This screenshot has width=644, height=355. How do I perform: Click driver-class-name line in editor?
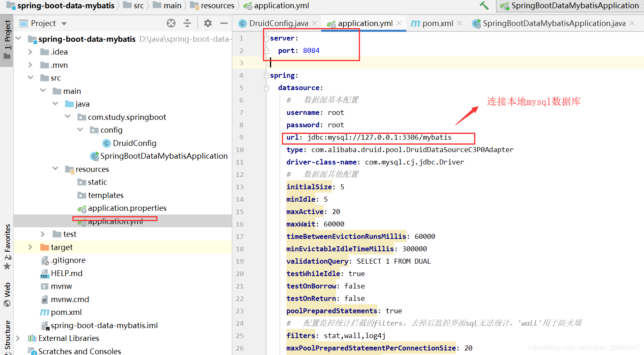coord(375,162)
